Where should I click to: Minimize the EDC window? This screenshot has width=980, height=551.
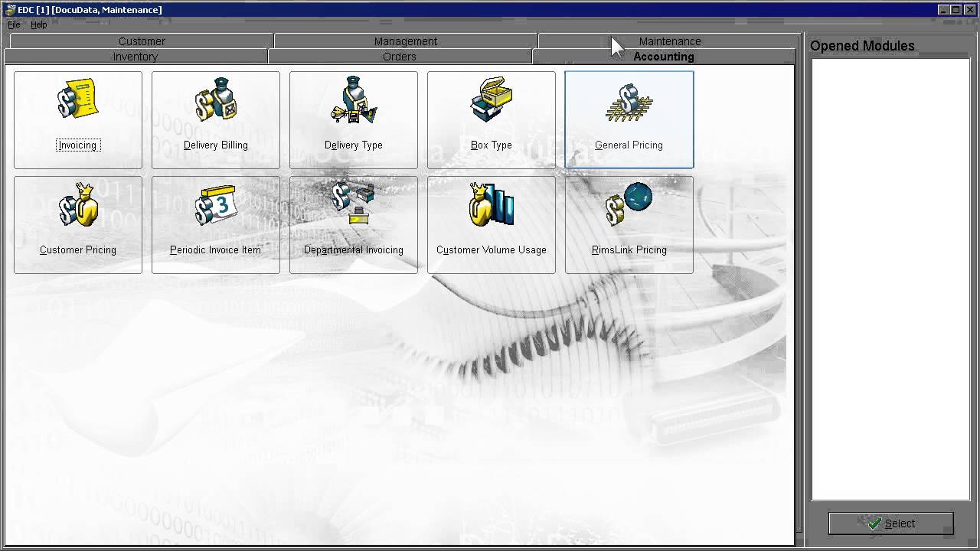coord(944,10)
